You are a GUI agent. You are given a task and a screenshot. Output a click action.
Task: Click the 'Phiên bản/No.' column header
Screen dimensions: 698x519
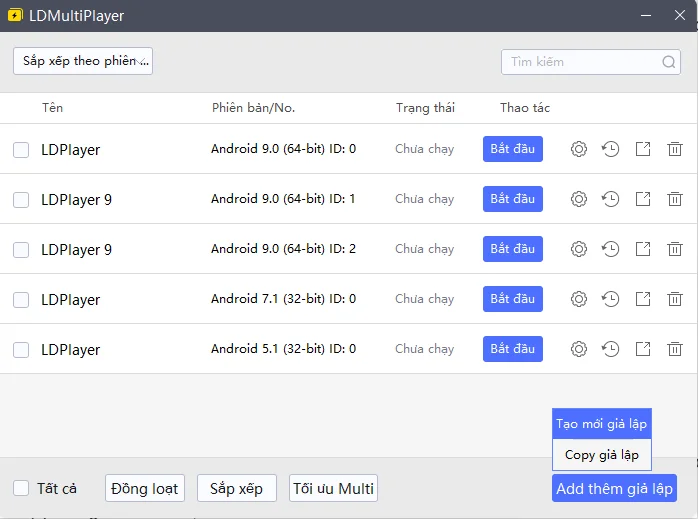coord(253,108)
